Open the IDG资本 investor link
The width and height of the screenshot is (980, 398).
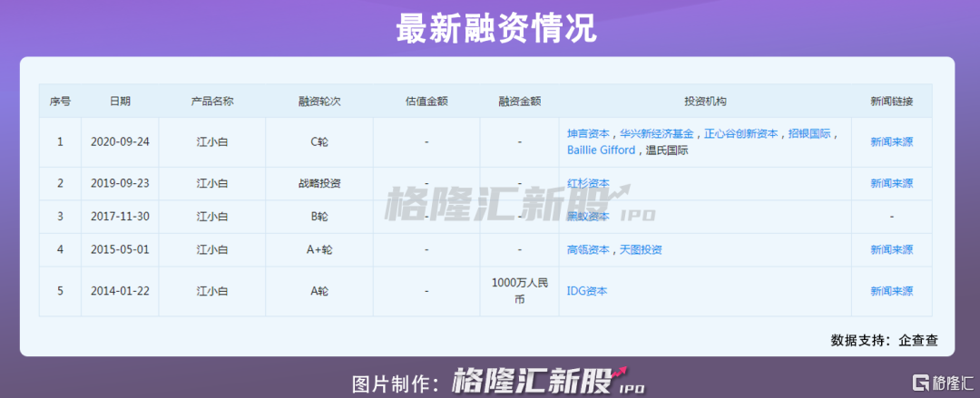coord(587,290)
